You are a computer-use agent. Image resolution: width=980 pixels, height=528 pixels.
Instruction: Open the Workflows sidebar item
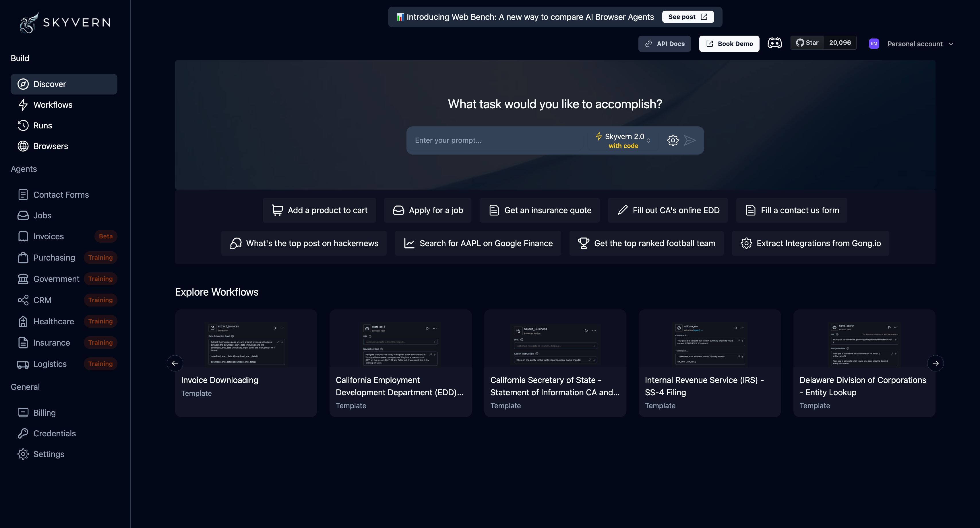[x=53, y=105]
